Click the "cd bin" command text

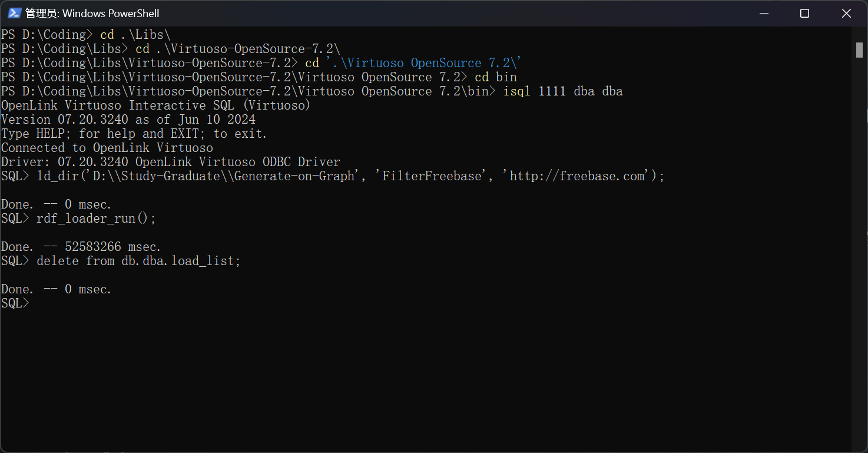pos(496,77)
